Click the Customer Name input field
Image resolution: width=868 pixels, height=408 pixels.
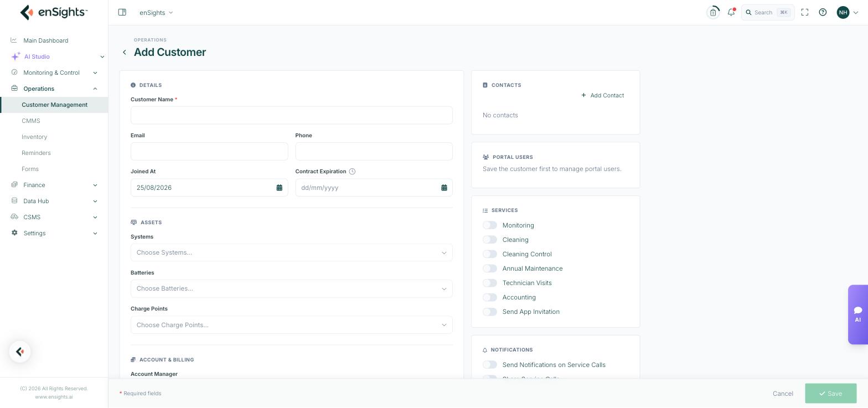coord(292,115)
